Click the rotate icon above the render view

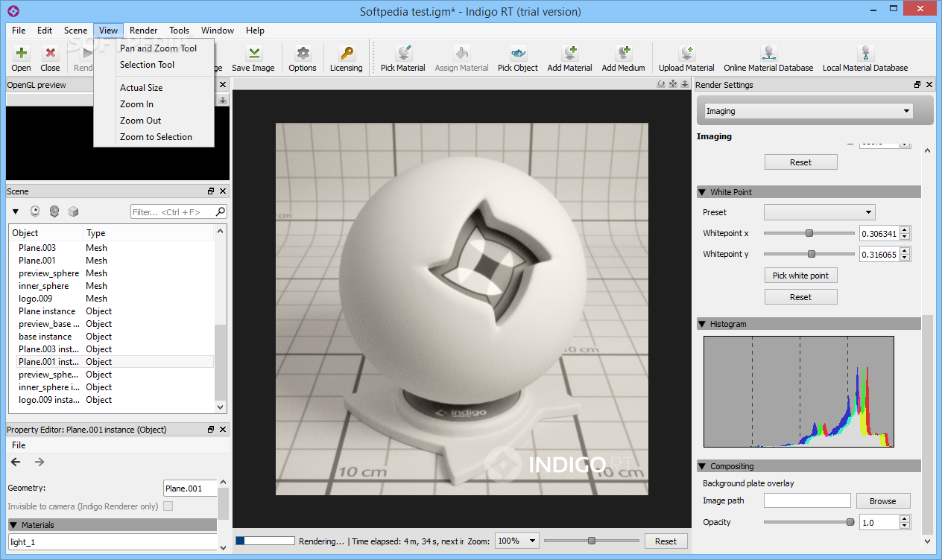pos(661,84)
